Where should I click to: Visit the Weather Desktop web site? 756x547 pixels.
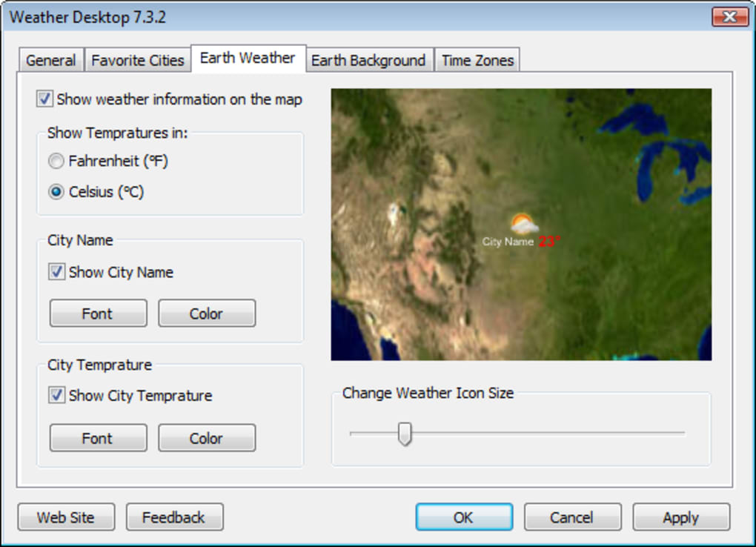[x=65, y=517]
